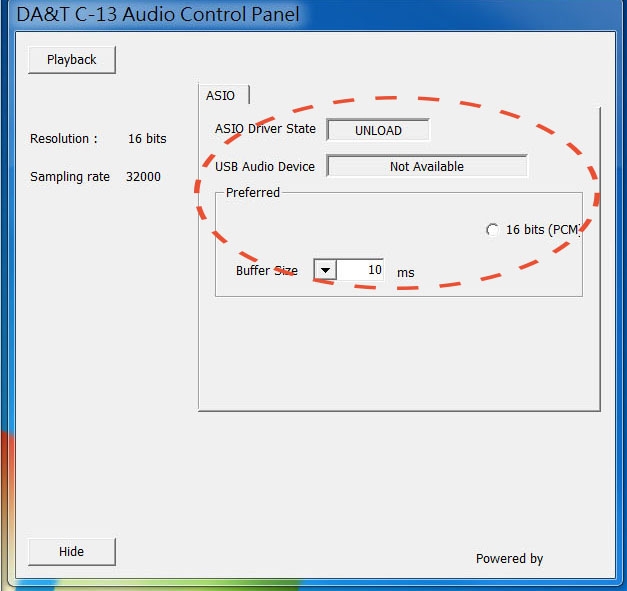Click the ms unit label
Viewport: 627px width, 591px height.
pos(406,273)
